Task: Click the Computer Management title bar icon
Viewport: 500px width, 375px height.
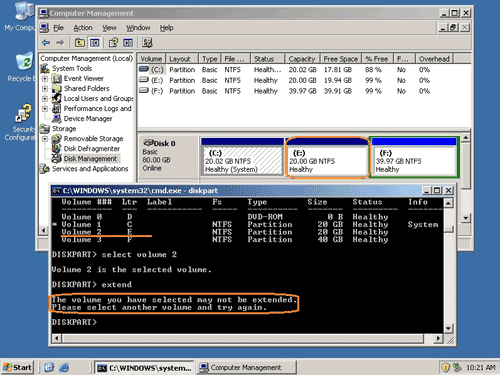Action: (43, 13)
